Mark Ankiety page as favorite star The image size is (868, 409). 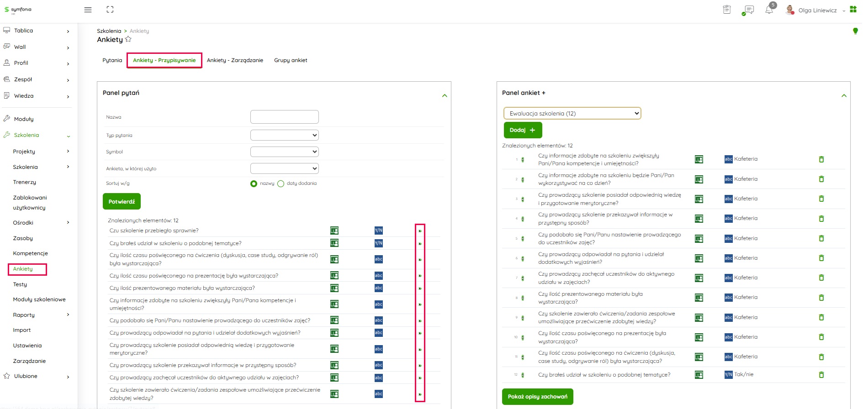point(128,40)
